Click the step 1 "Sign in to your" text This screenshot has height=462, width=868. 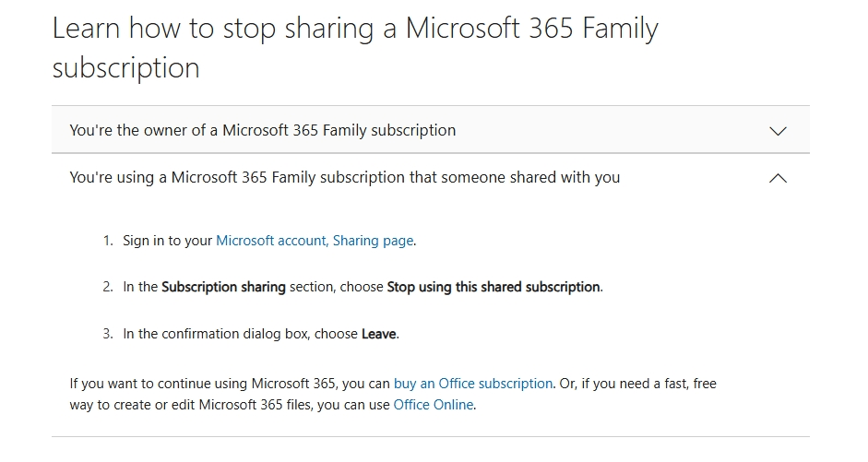[168, 241]
